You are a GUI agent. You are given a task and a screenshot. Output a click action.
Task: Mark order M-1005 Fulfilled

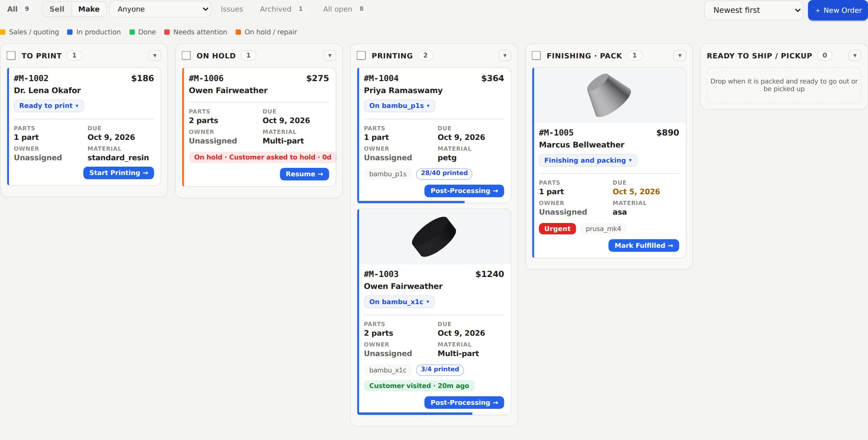pos(643,246)
